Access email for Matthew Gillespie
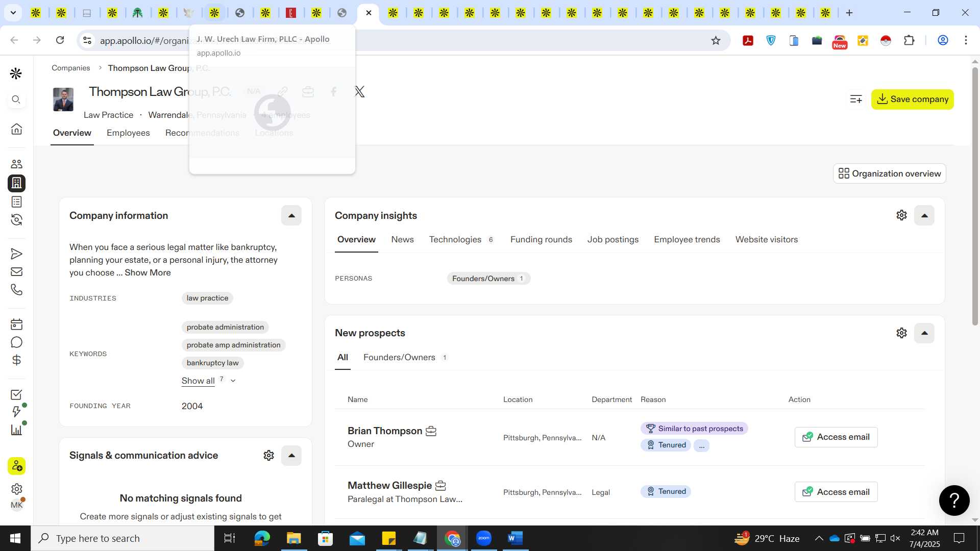The image size is (980, 551). (x=836, y=492)
